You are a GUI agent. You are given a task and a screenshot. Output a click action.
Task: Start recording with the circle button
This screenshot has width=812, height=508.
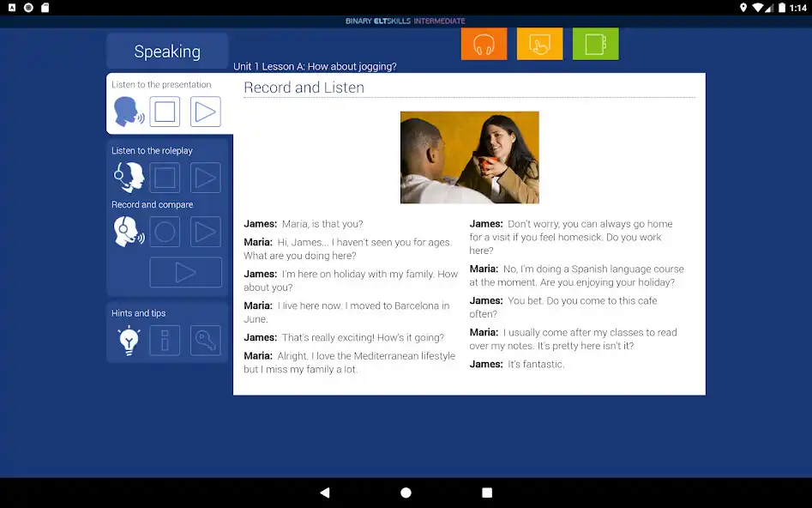tap(165, 232)
